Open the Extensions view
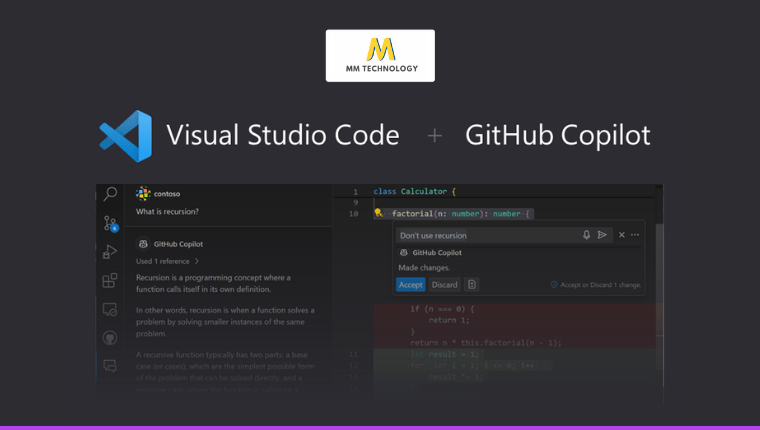Image resolution: width=760 pixels, height=430 pixels. click(110, 280)
